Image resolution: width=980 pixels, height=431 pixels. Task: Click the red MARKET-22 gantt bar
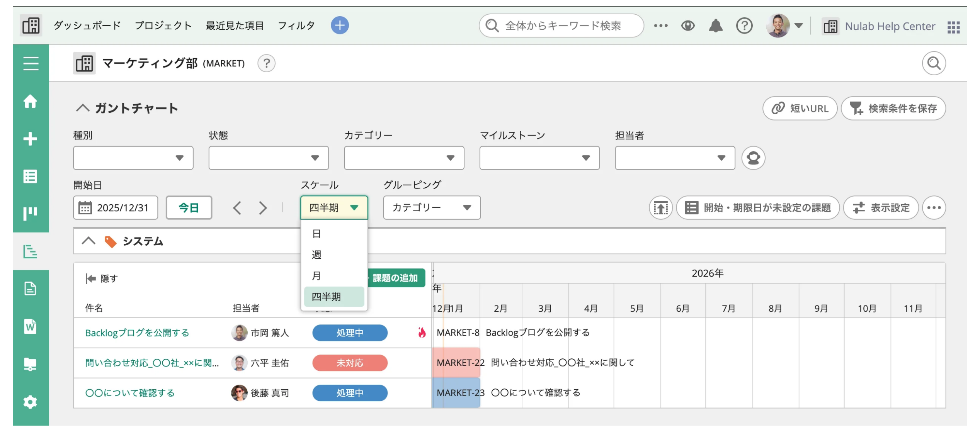point(456,363)
